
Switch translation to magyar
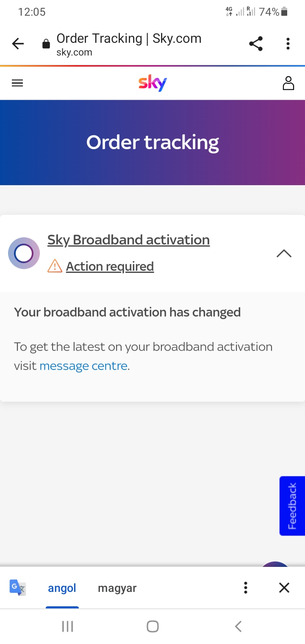pyautogui.click(x=117, y=588)
